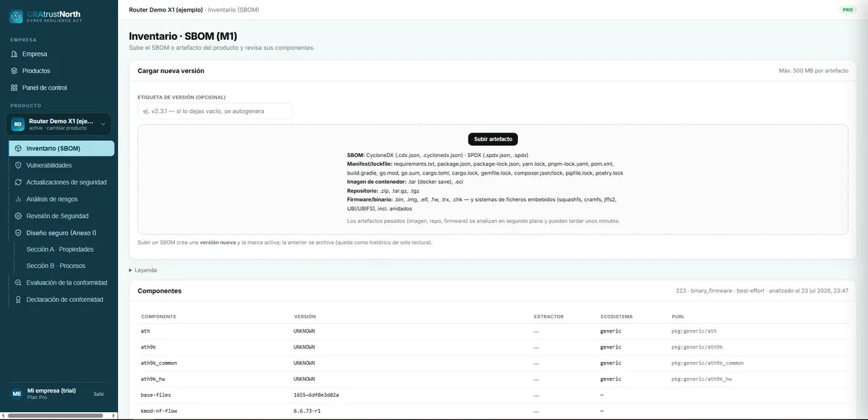The image size is (868, 420).
Task: Click the Diseño seguro shield-check icon
Action: coord(19,233)
